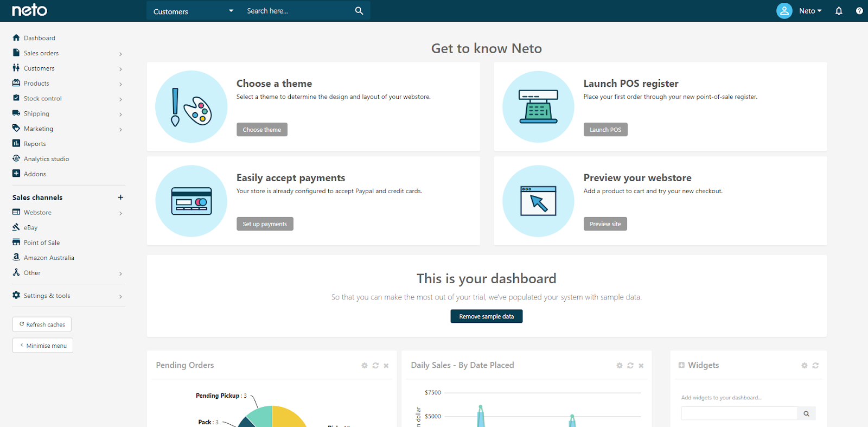Click Remove sample data button
Viewport: 868px width, 427px height.
tap(487, 316)
